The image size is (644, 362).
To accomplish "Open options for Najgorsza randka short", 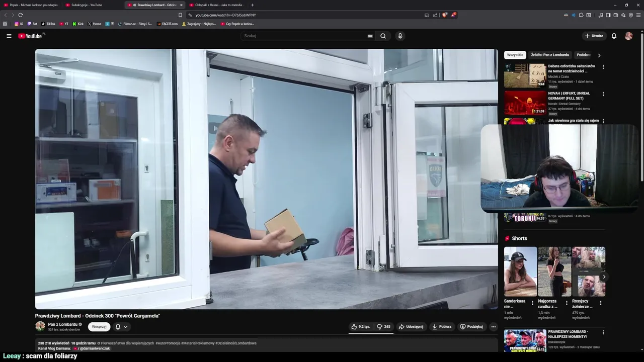I will (567, 303).
